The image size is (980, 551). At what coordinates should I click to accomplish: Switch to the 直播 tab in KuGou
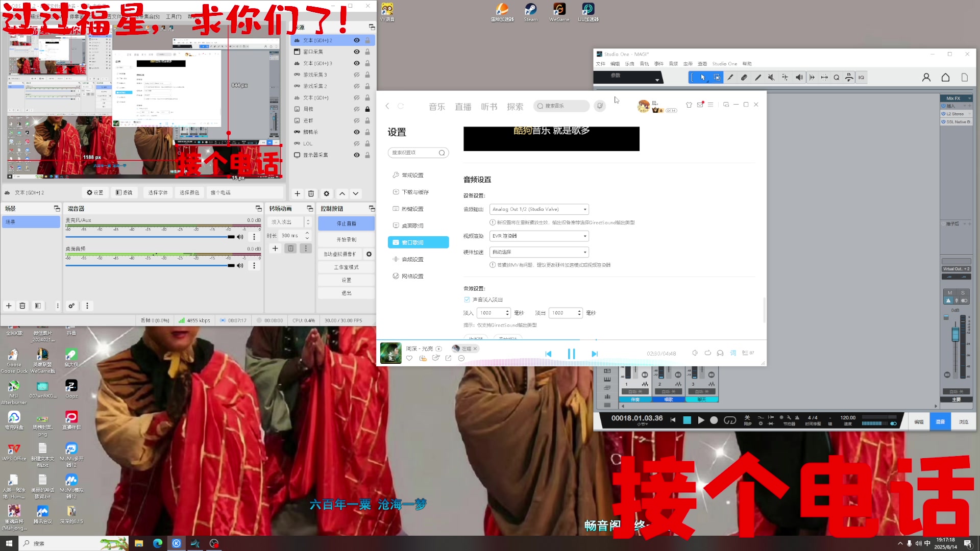[x=463, y=106]
